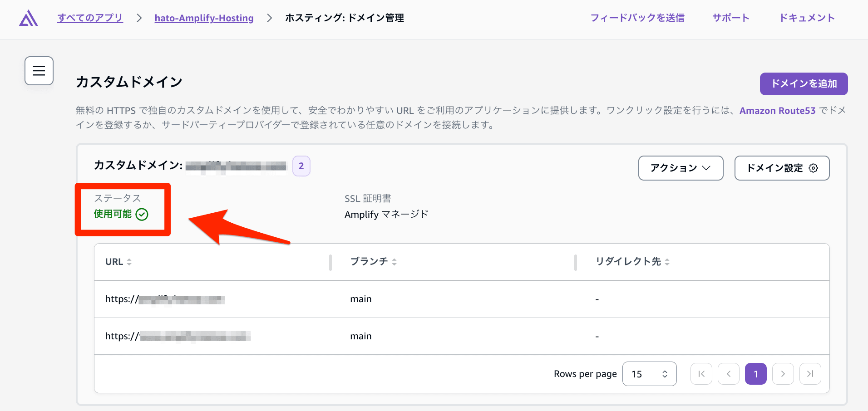The width and height of the screenshot is (868, 411).
Task: Click the ドメイン設定 button
Action: click(x=782, y=168)
